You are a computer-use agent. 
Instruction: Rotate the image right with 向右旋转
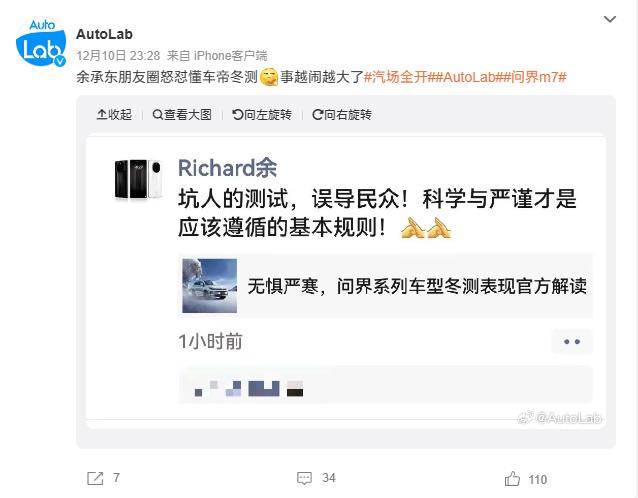[341, 115]
